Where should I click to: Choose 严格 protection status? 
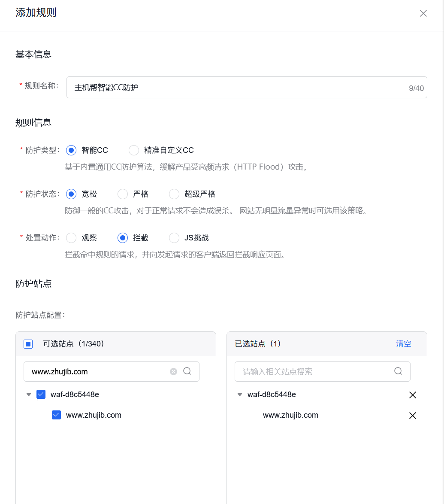point(122,194)
